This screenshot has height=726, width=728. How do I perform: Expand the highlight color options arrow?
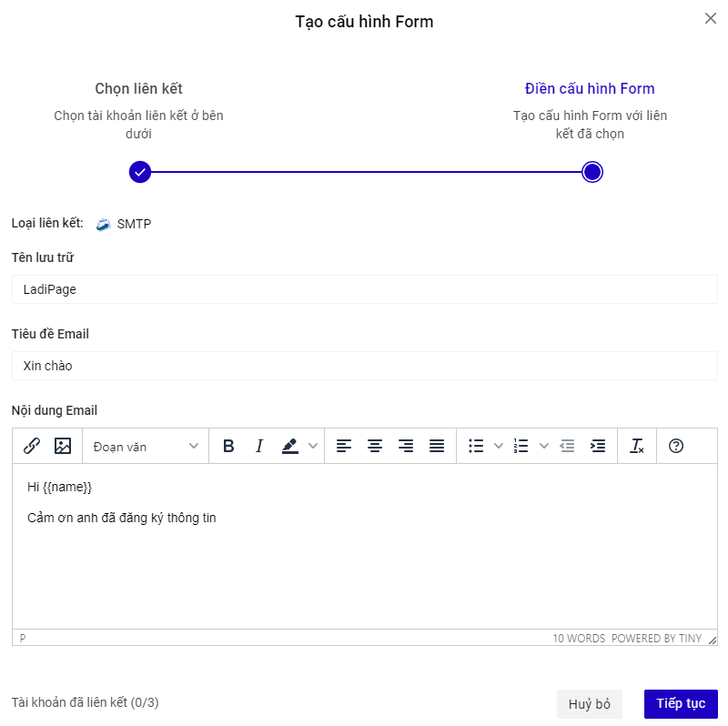click(314, 446)
